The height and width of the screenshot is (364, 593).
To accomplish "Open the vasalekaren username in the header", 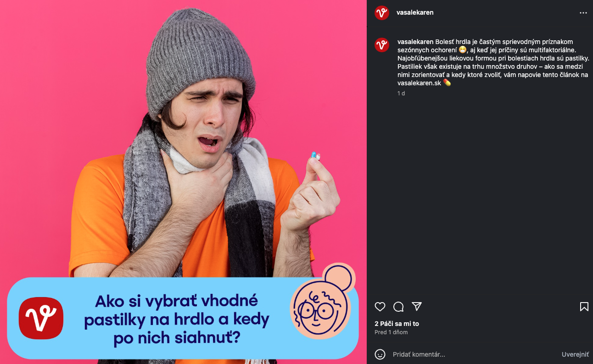I will (x=415, y=12).
